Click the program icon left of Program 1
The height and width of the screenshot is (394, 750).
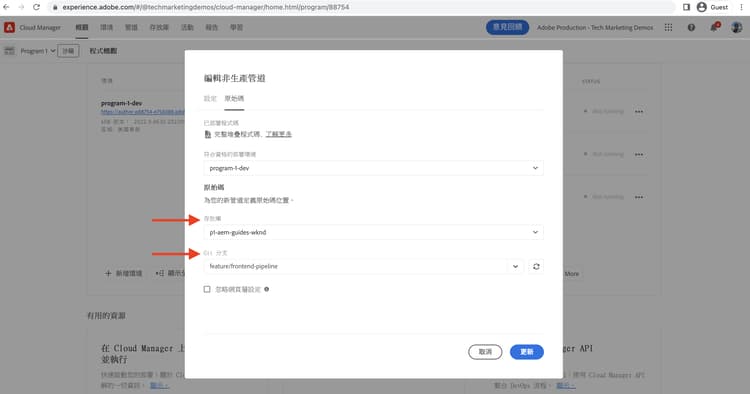point(10,51)
